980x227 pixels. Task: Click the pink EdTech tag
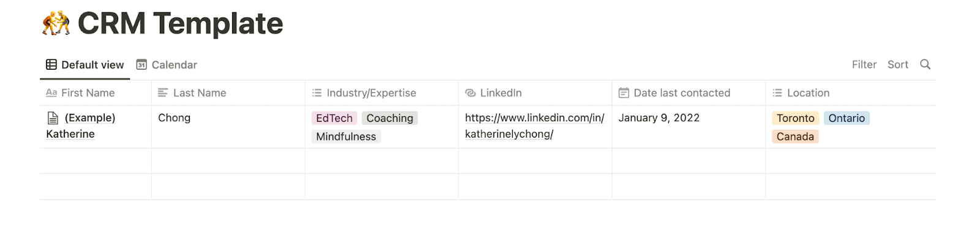pos(334,118)
